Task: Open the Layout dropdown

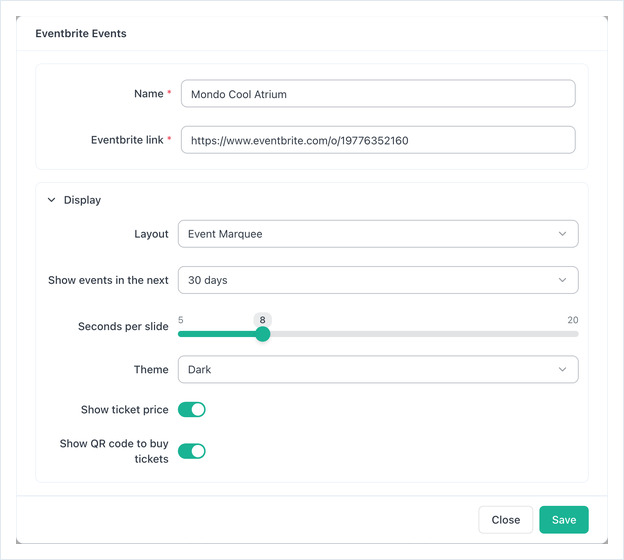Action: click(378, 234)
